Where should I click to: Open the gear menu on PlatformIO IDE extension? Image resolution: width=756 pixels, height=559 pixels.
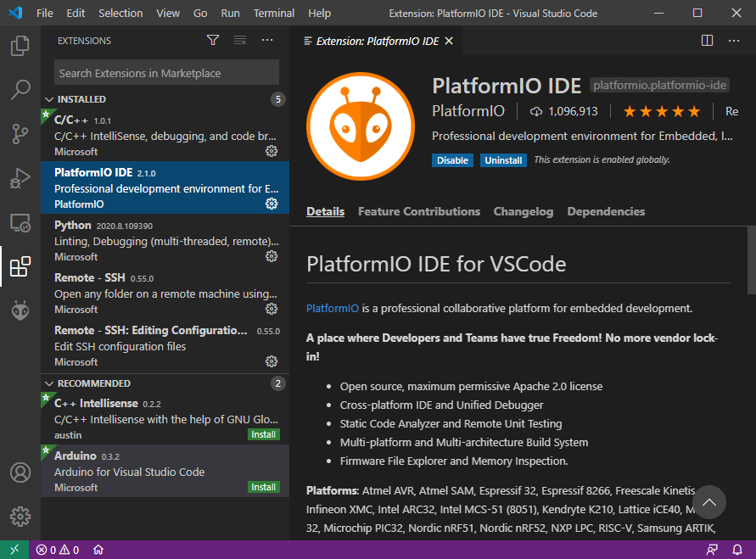click(x=272, y=204)
